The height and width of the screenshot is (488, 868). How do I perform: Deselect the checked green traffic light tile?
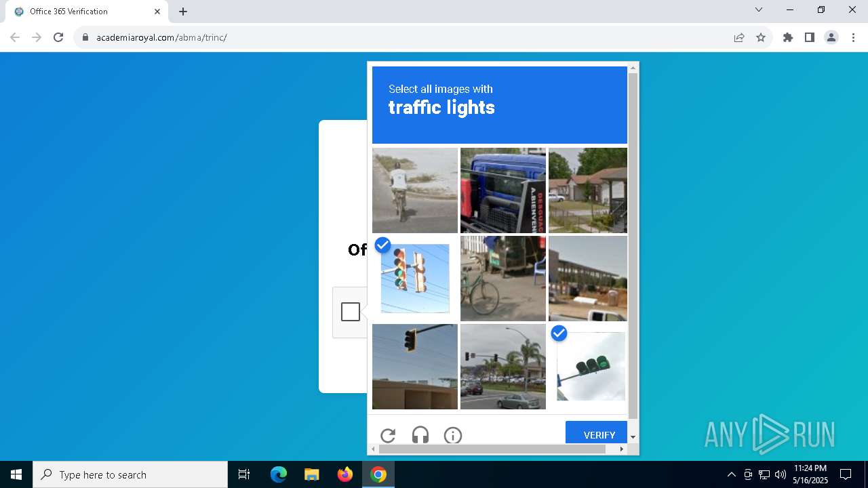click(x=588, y=367)
